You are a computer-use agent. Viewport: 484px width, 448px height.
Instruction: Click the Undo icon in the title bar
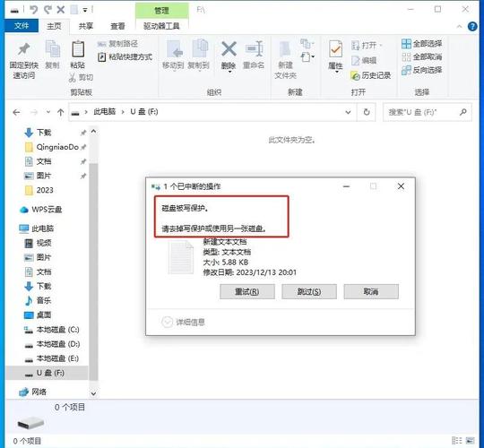34,10
